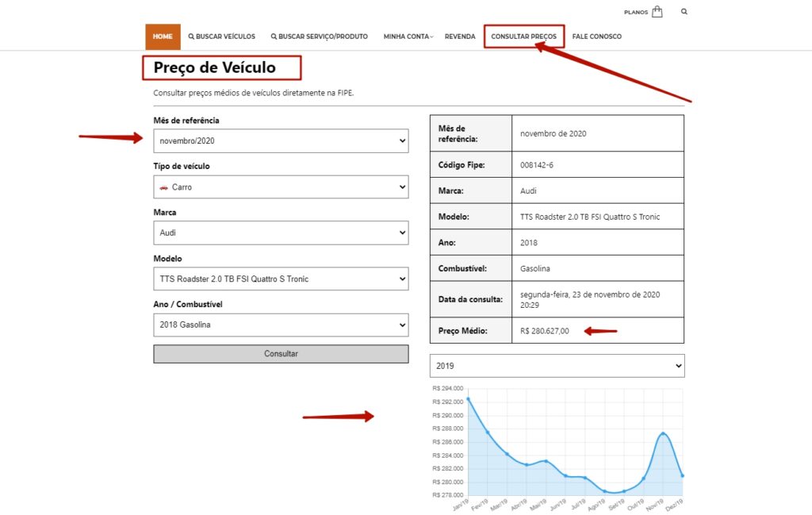812x515 pixels.
Task: Expand the MINHA CONTA menu chevron
Action: pyautogui.click(x=431, y=36)
